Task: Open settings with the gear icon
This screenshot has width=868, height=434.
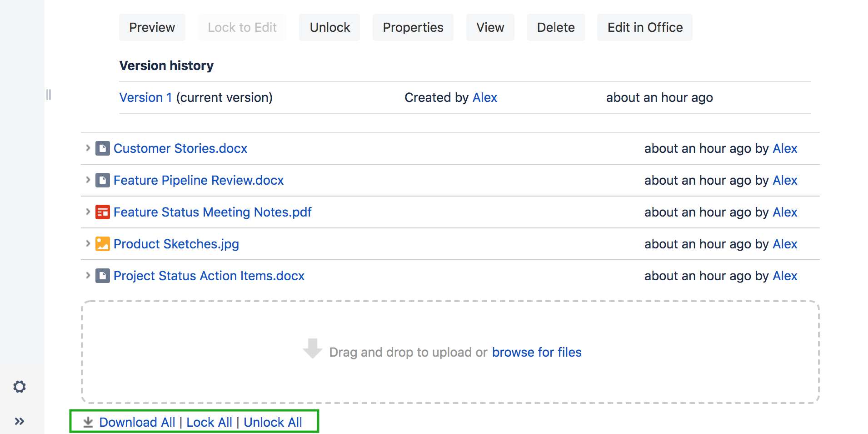Action: (20, 387)
